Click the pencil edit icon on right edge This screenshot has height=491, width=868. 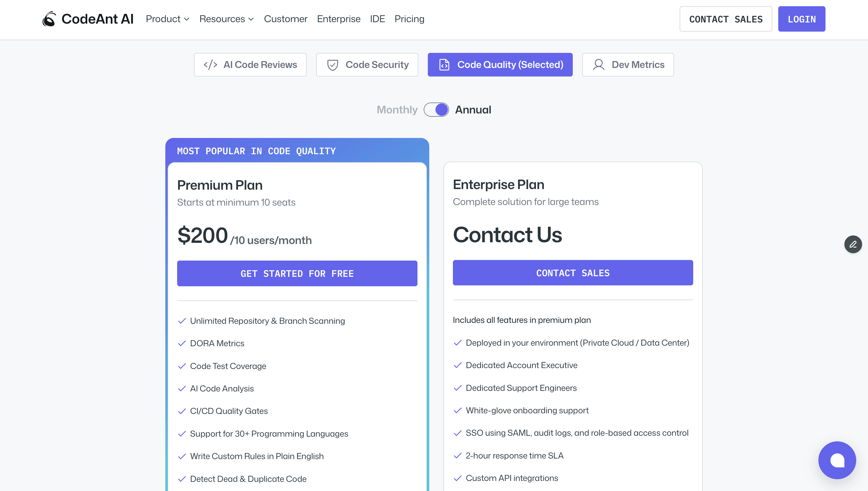point(853,244)
